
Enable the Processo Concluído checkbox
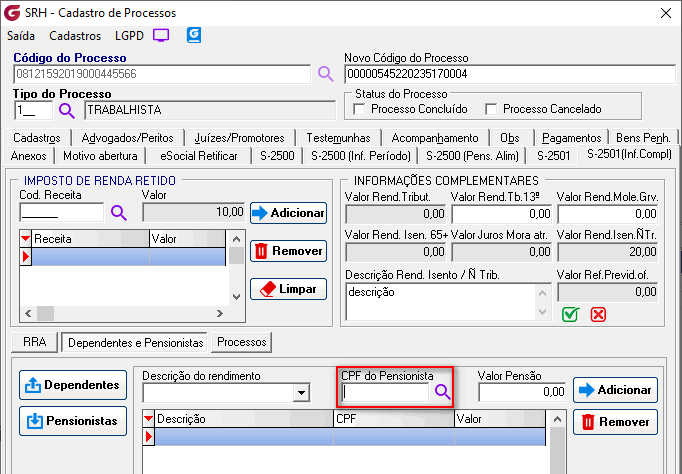pyautogui.click(x=361, y=109)
